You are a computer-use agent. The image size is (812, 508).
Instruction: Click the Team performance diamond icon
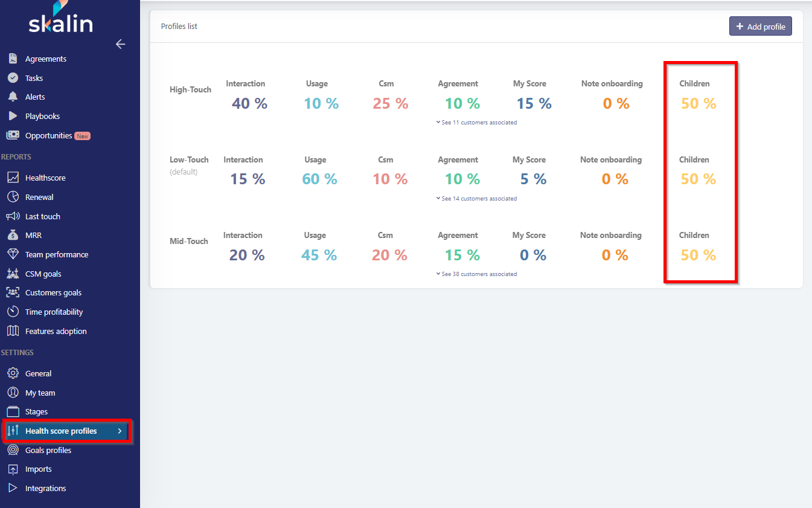tap(13, 254)
